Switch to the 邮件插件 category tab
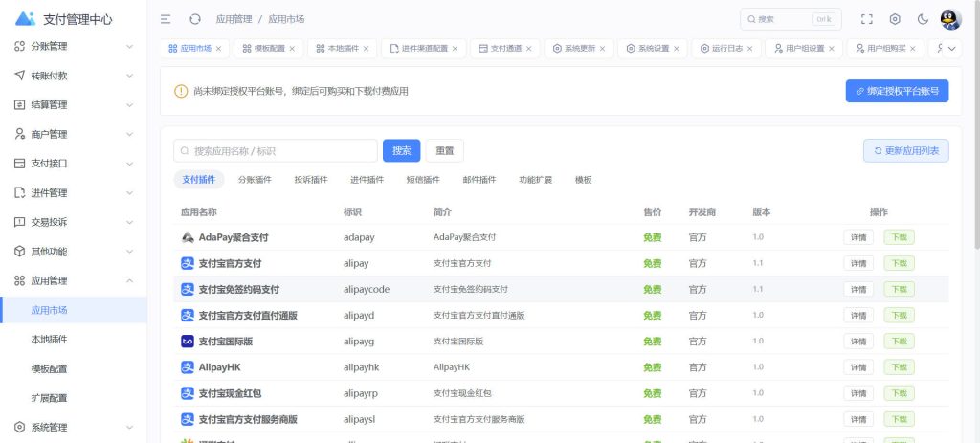 pyautogui.click(x=479, y=180)
